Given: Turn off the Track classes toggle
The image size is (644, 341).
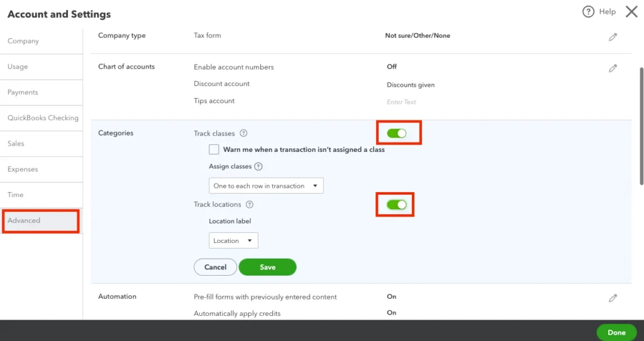Looking at the screenshot, I should tap(397, 133).
